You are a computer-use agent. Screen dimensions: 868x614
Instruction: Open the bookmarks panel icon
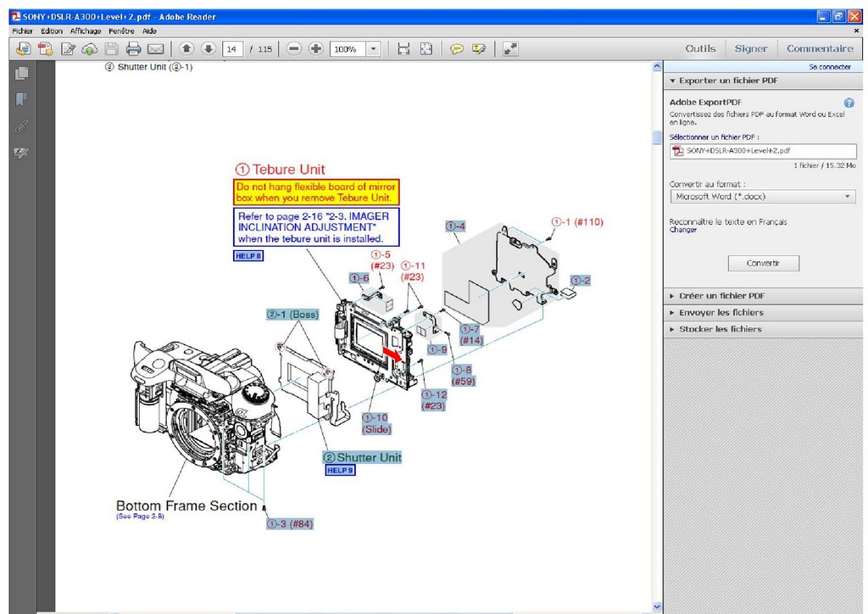click(x=21, y=100)
